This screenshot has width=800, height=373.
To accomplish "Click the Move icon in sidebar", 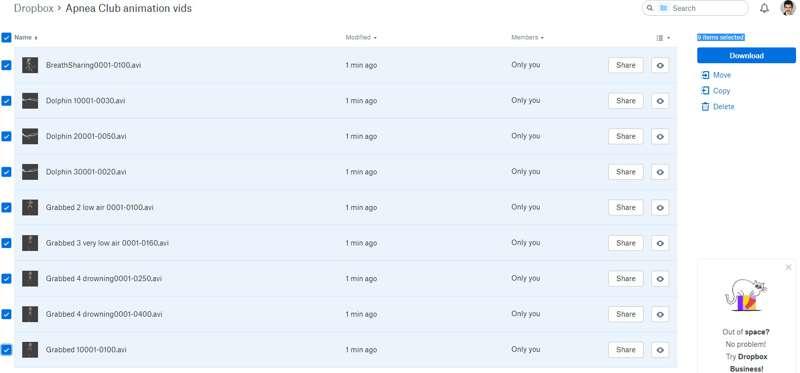I will click(706, 75).
